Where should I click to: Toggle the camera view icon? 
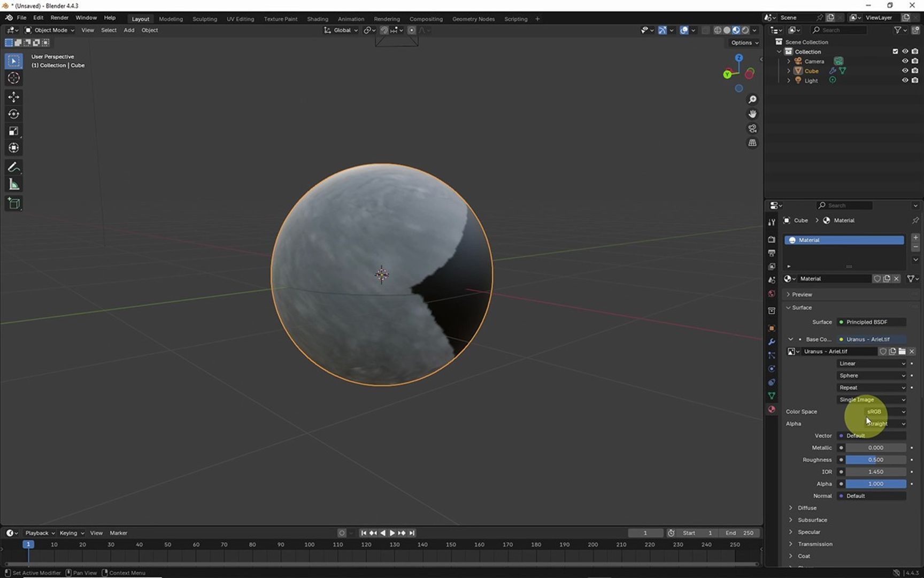(x=752, y=128)
